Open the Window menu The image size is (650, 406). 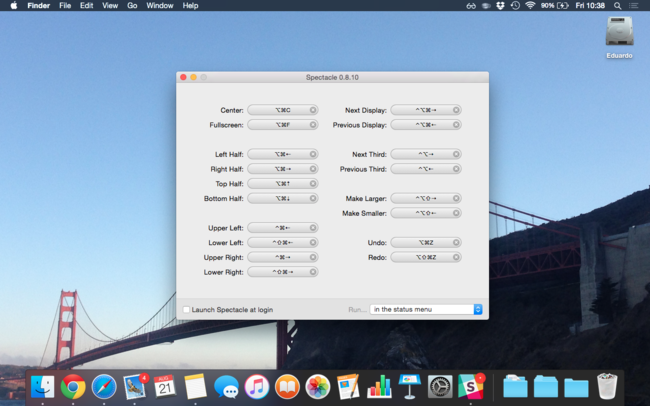pyautogui.click(x=160, y=5)
